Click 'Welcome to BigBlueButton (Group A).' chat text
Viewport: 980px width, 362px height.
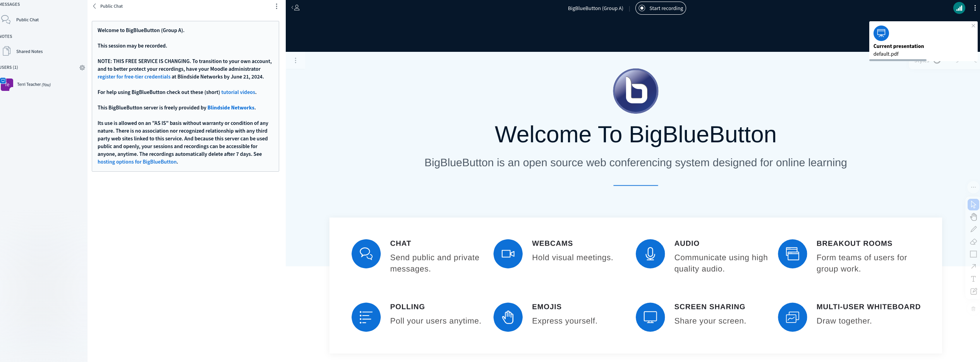pos(141,30)
